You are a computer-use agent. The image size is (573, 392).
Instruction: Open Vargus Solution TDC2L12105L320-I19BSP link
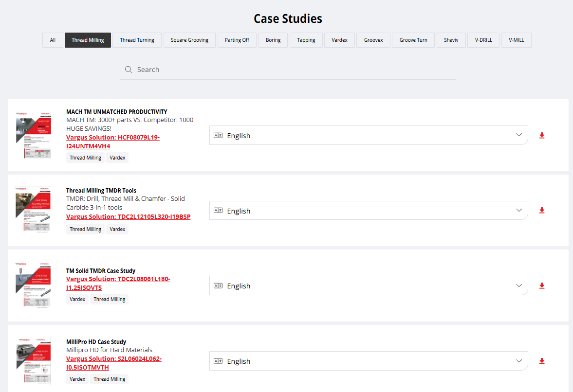click(x=128, y=216)
